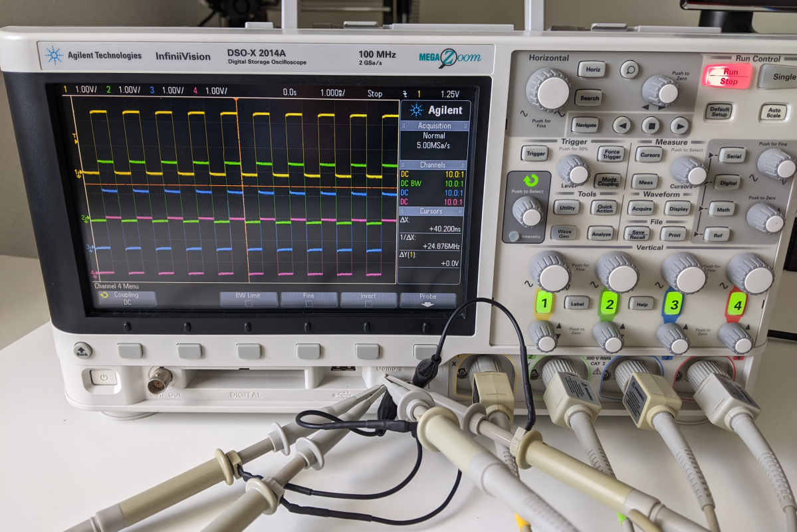Click the Auto Scale button
Viewport: 797px width, 532px height.
pyautogui.click(x=773, y=112)
